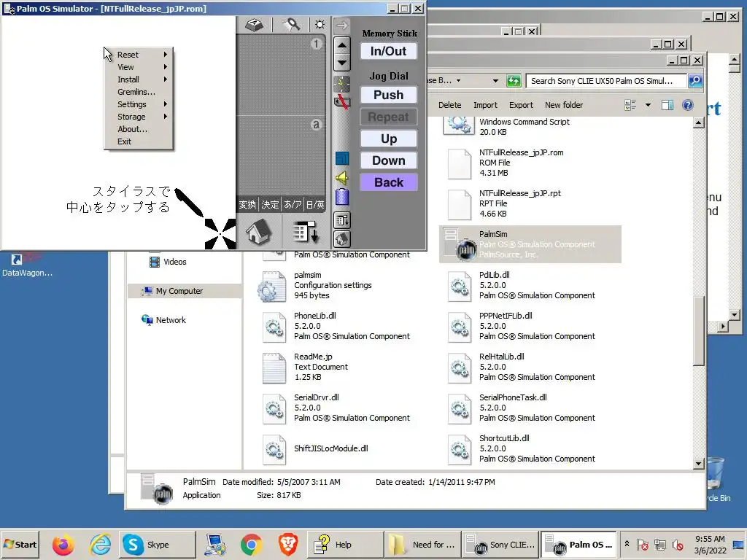Viewport: 747px width, 560px height.
Task: Click the down-arrow scroll button in simulator
Action: point(341,63)
